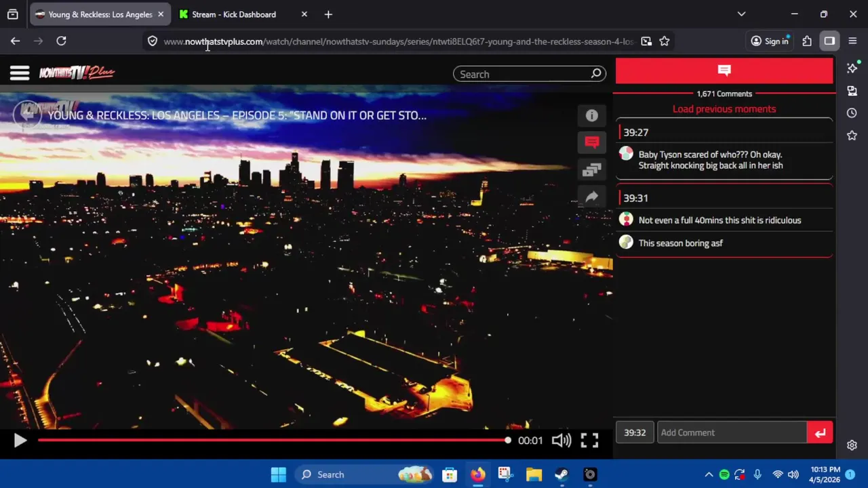Image resolution: width=868 pixels, height=488 pixels.
Task: Load previous moments in comments
Action: coord(724,108)
